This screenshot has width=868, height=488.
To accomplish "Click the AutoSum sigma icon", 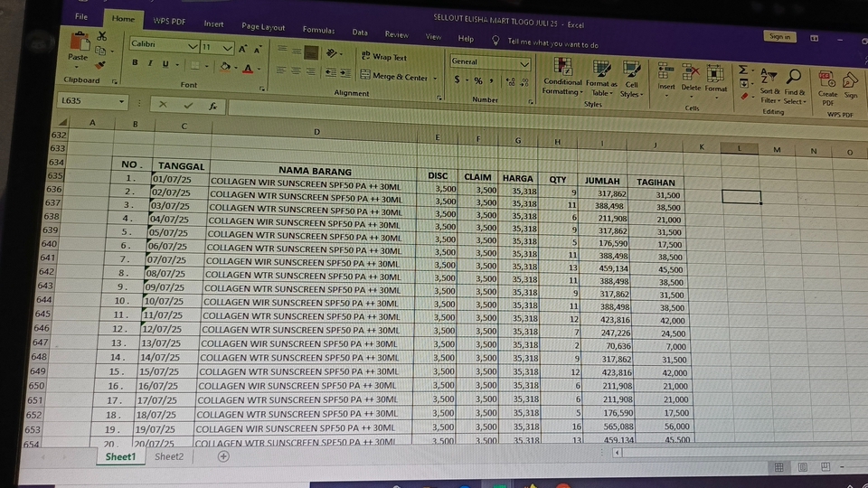I will click(743, 70).
